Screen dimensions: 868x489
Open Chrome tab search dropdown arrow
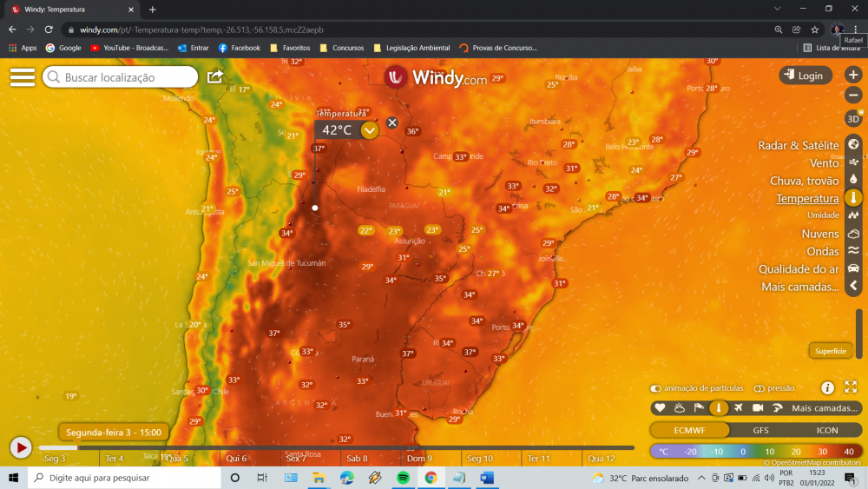pos(777,9)
